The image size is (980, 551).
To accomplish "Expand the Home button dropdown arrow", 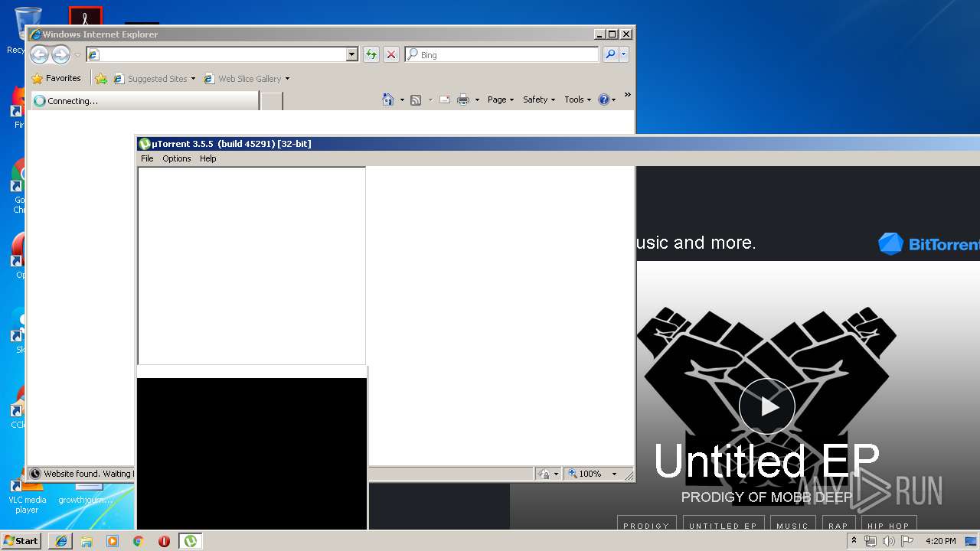I will click(402, 99).
